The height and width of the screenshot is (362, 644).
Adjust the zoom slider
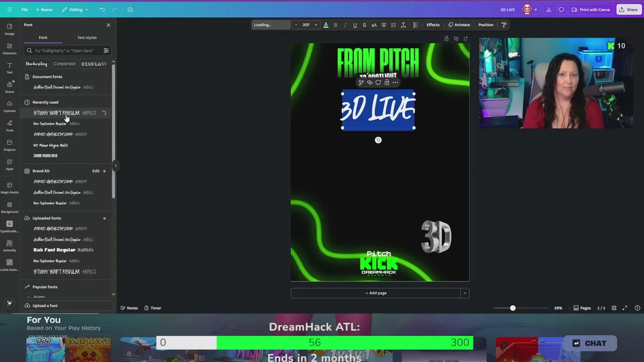coord(513,308)
